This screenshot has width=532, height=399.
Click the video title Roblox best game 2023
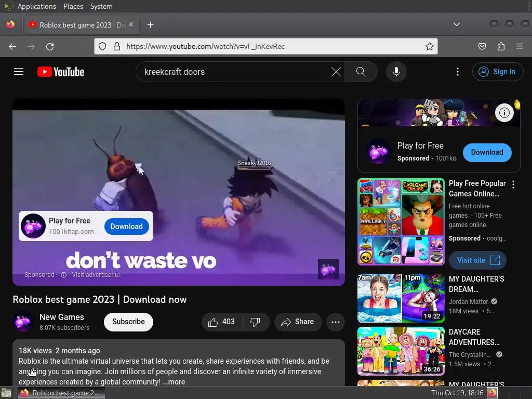click(99, 300)
